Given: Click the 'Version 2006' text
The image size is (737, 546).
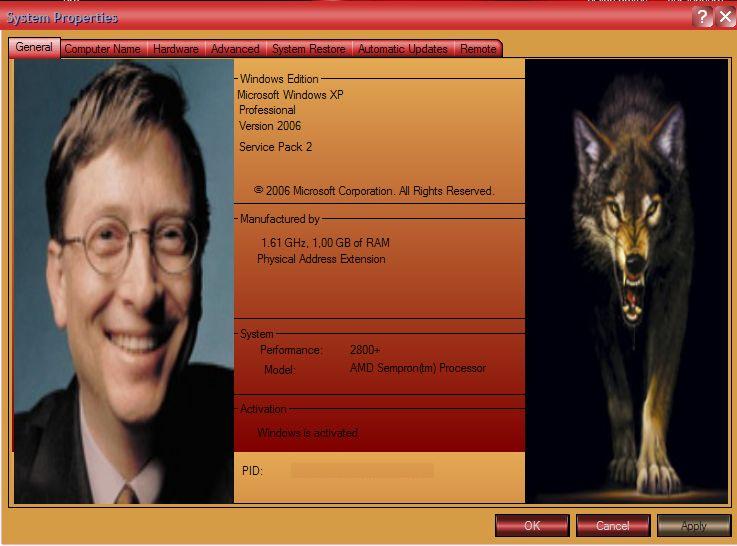Looking at the screenshot, I should (270, 126).
